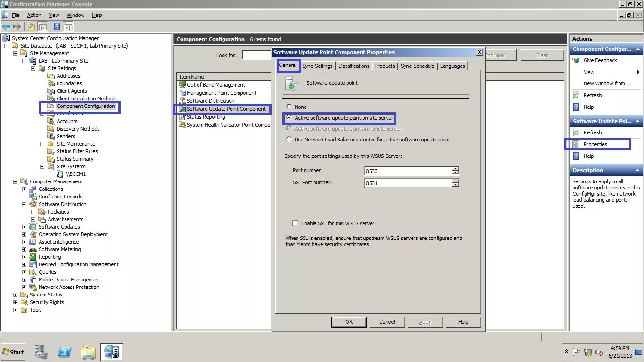The height and width of the screenshot is (362, 644).
Task: Enable SSL for this WSUS server checkbox
Action: (295, 223)
